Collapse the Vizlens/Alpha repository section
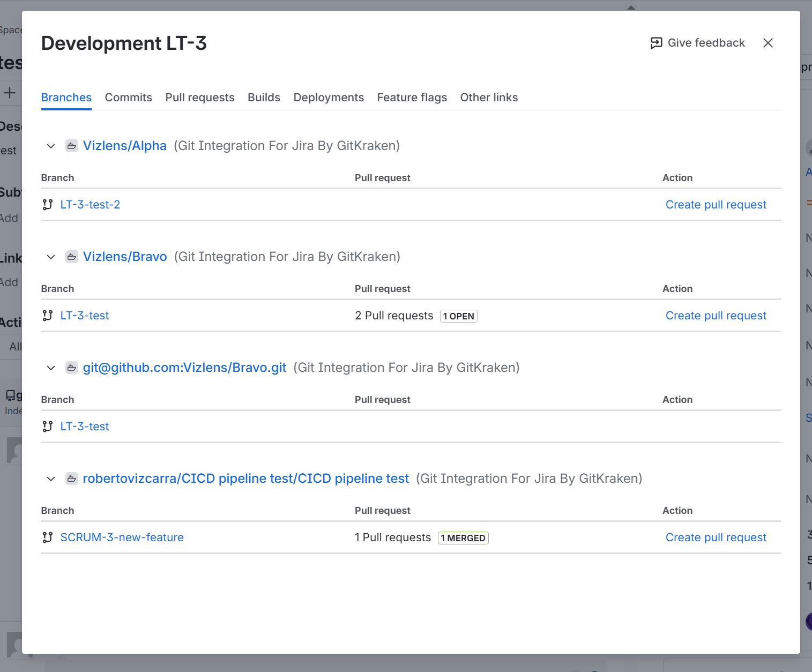The image size is (812, 672). coord(51,146)
